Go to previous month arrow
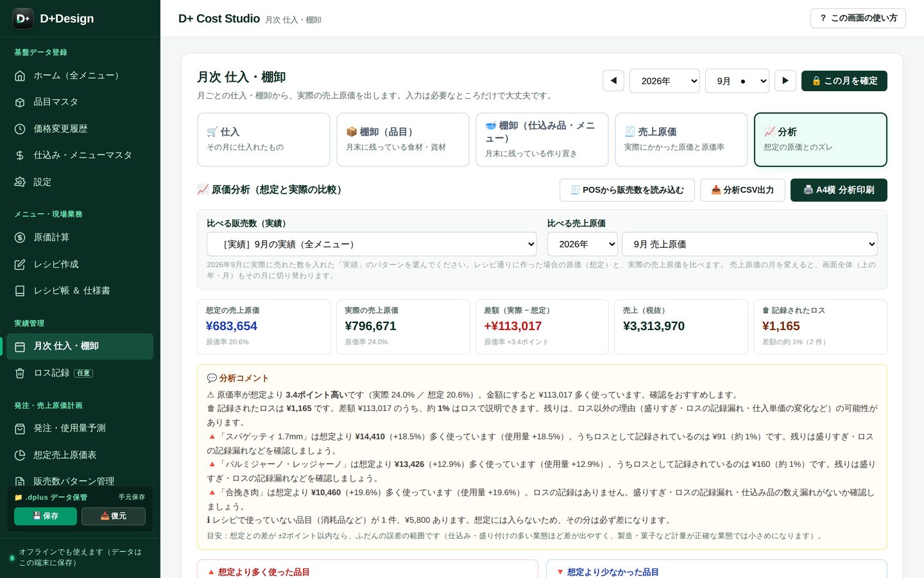Viewport: 924px width, 578px height. pos(613,81)
